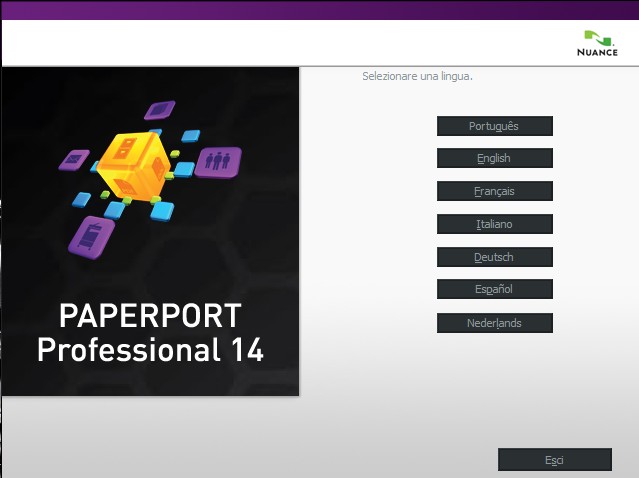Screen dimensions: 639x478
Task: Pick Français from the language list
Action: [495, 191]
